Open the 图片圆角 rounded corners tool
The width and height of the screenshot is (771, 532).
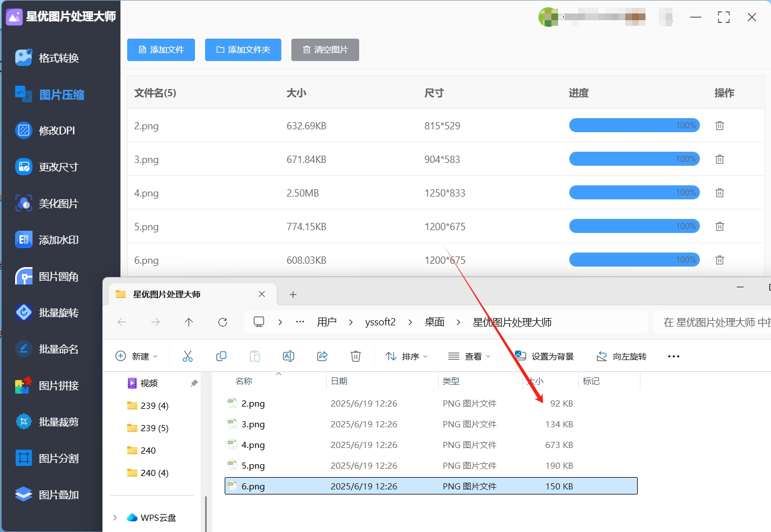point(47,276)
